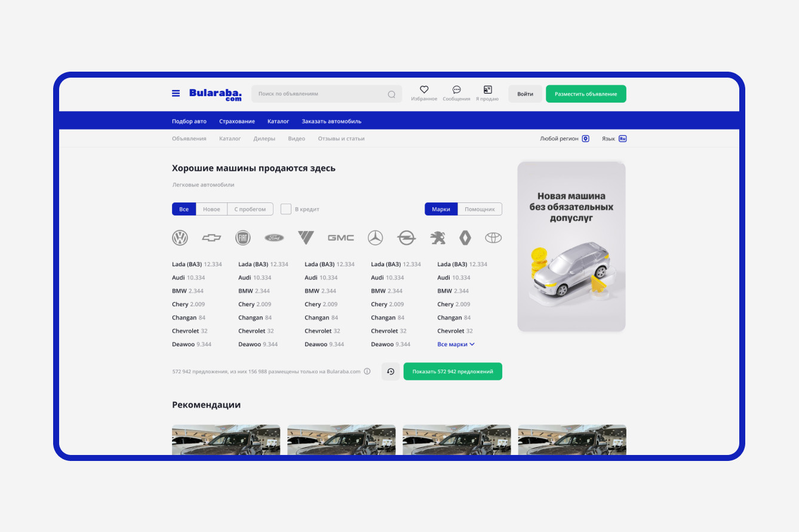
Task: Open the gray Каталог tab beside Дилеры
Action: [x=230, y=139]
